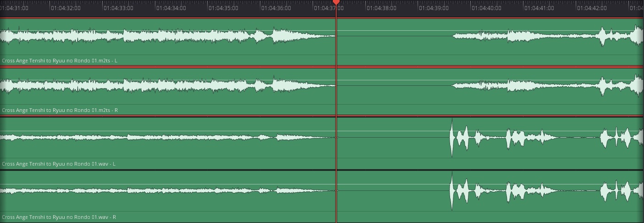
Task: Jump to 01:04:34:00 on the timeline ruler
Action: (171, 8)
